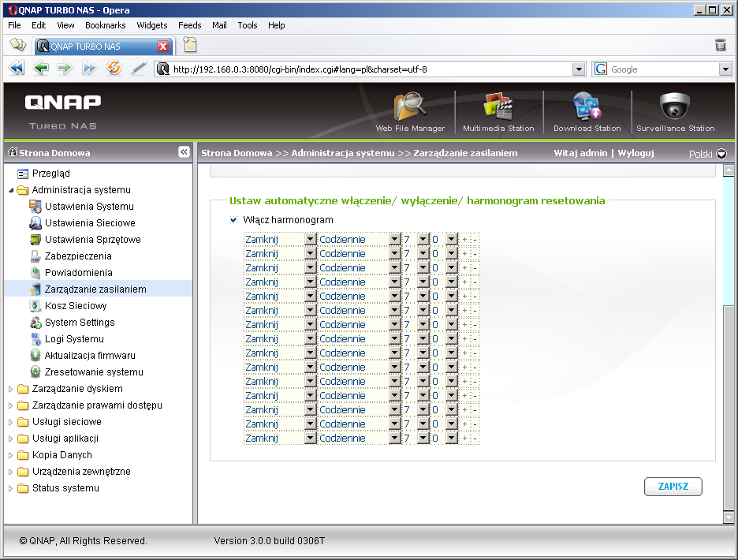Viewport: 738px width, 560px height.
Task: Click the fast forward navigation icon
Action: (x=89, y=69)
